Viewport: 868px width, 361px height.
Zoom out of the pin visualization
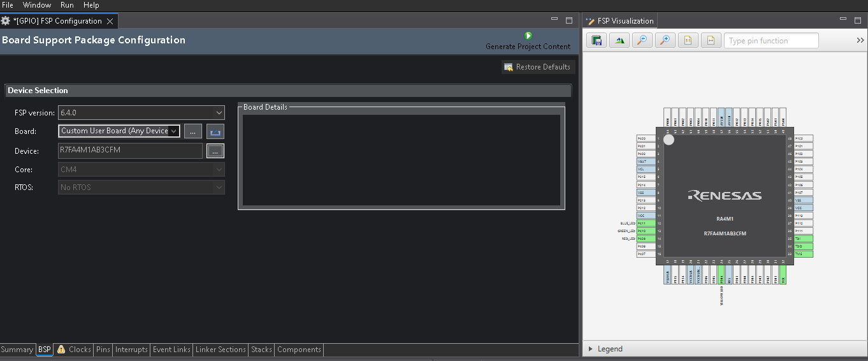641,40
